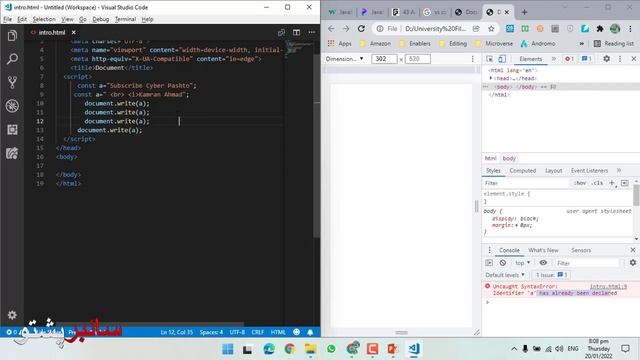Open the Reading list

614,44
